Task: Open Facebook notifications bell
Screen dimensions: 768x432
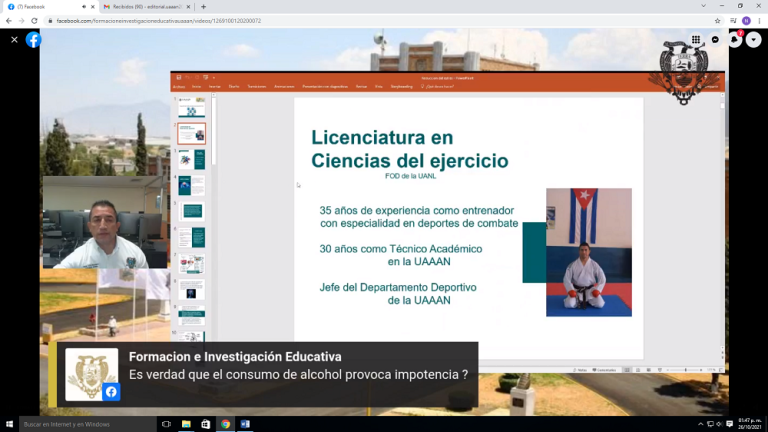Action: click(x=735, y=40)
